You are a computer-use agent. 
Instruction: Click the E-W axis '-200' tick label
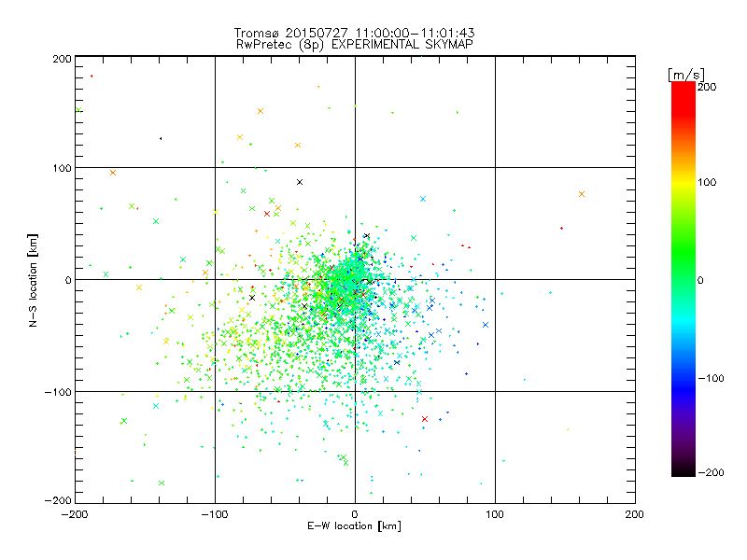click(x=75, y=514)
